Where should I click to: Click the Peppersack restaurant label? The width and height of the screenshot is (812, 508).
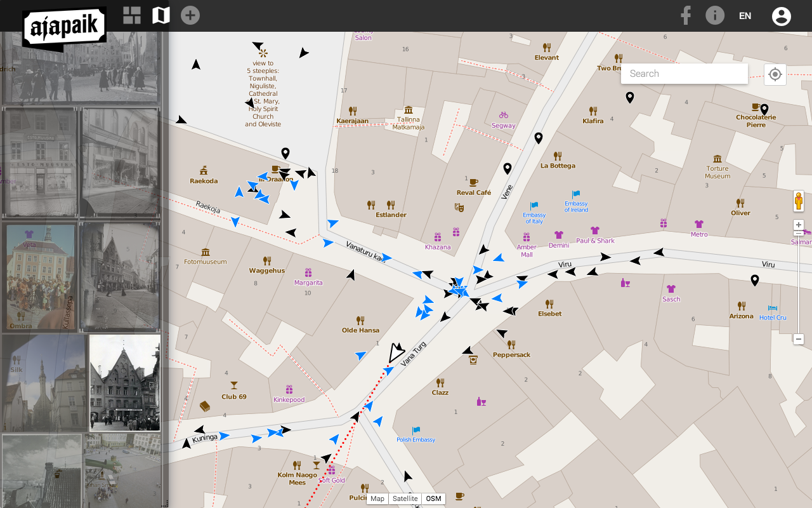click(511, 355)
